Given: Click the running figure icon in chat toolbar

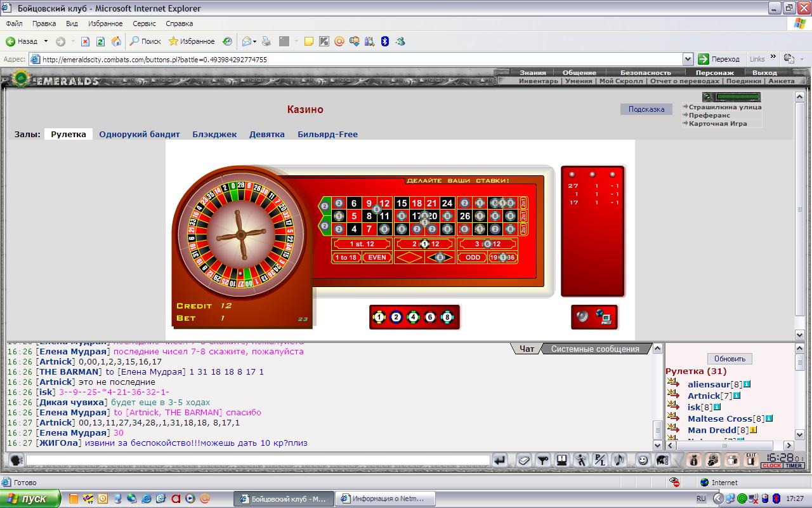Looking at the screenshot, I should click(580, 460).
